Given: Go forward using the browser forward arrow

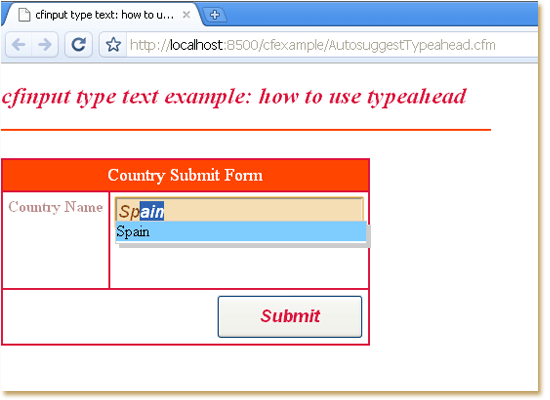Looking at the screenshot, I should pyautogui.click(x=45, y=45).
